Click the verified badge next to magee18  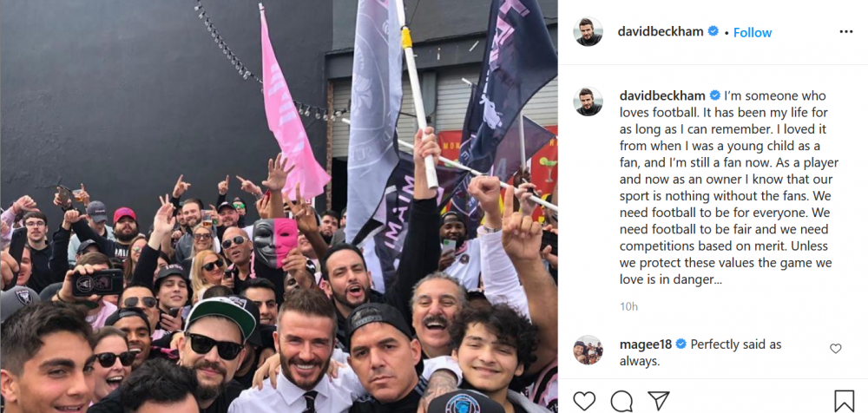[x=681, y=344]
